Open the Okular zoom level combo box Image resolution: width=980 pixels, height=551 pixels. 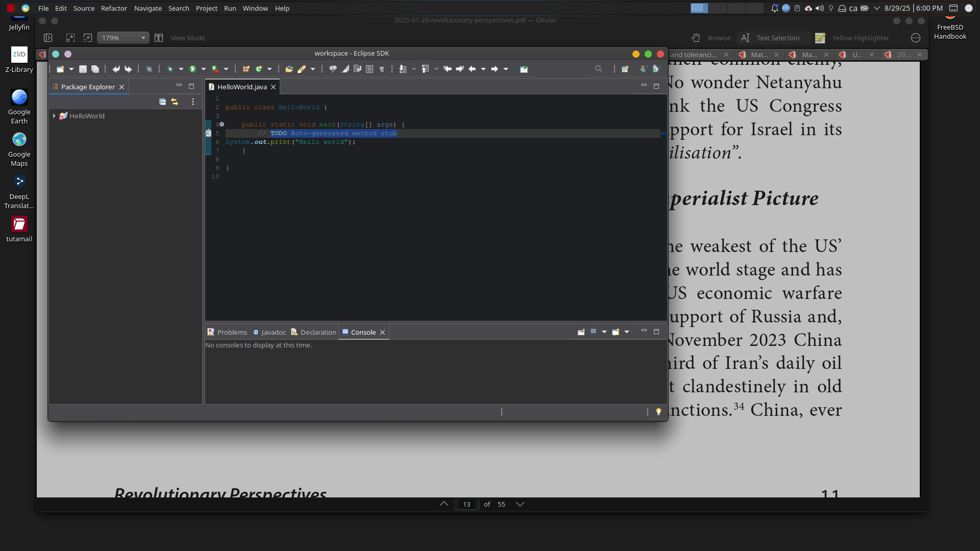pyautogui.click(x=123, y=38)
